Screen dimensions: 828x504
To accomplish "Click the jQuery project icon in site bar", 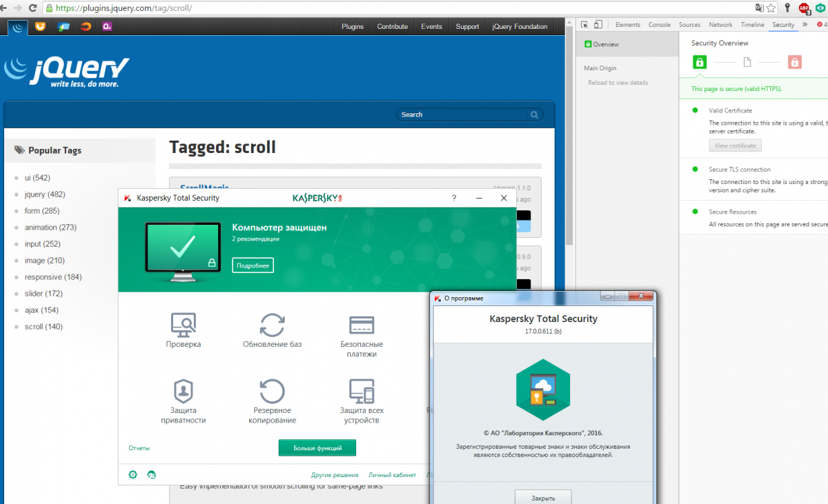I will click(x=18, y=27).
